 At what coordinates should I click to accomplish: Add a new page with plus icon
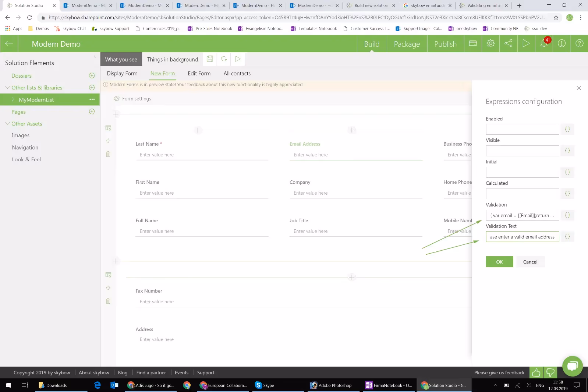click(x=92, y=112)
